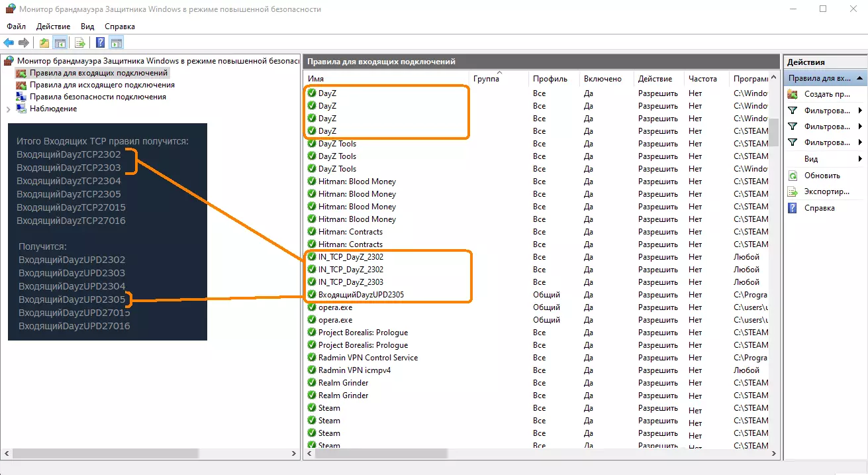Image resolution: width=868 pixels, height=475 pixels.
Task: Click the rules list vertical scrollbar thumb
Action: [774, 132]
